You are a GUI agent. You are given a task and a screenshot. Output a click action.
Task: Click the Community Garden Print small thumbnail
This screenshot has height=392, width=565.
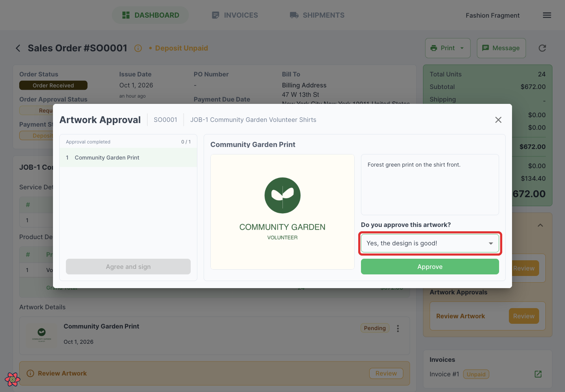pyautogui.click(x=42, y=335)
